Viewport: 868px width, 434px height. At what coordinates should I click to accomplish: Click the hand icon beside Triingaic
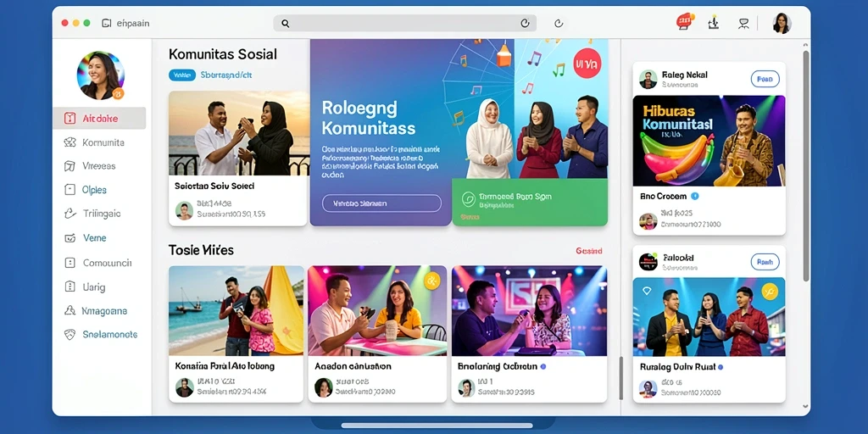pos(70,213)
